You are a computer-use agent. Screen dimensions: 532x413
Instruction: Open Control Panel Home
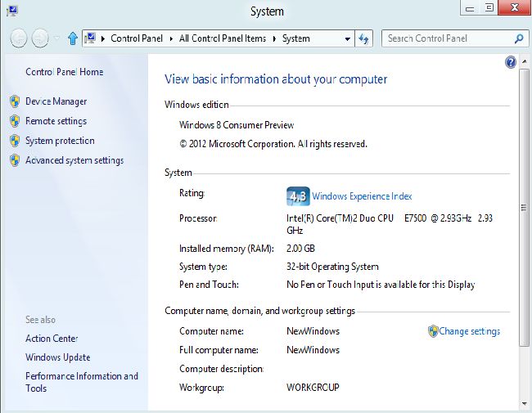[65, 72]
